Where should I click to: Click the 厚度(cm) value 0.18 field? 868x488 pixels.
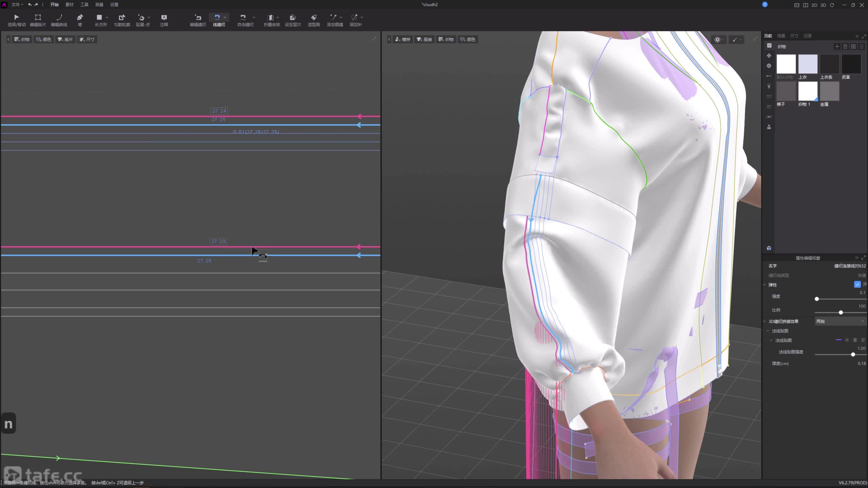click(862, 363)
